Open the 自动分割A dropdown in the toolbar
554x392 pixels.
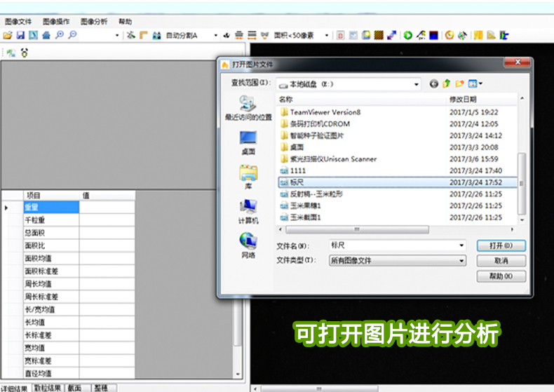coord(215,35)
